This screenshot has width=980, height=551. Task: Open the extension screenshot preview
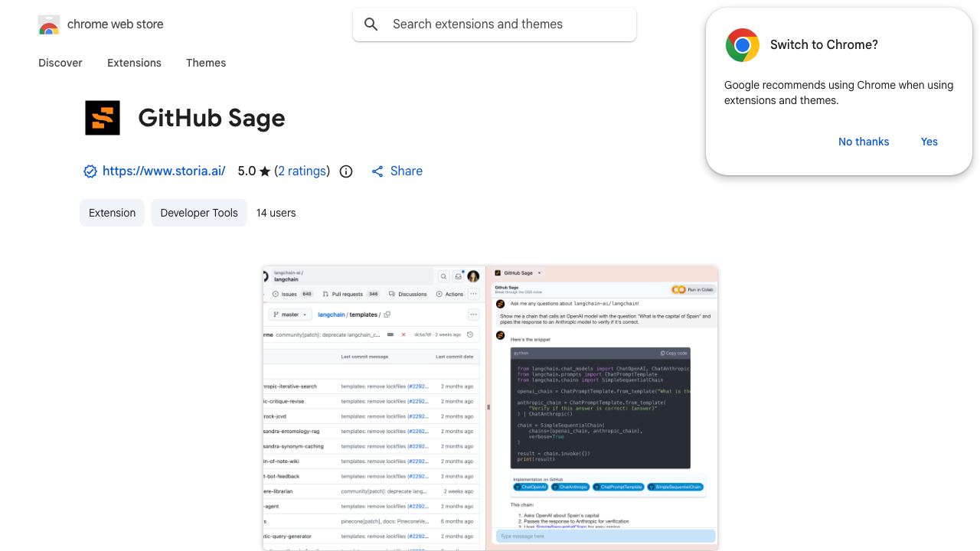(490, 408)
